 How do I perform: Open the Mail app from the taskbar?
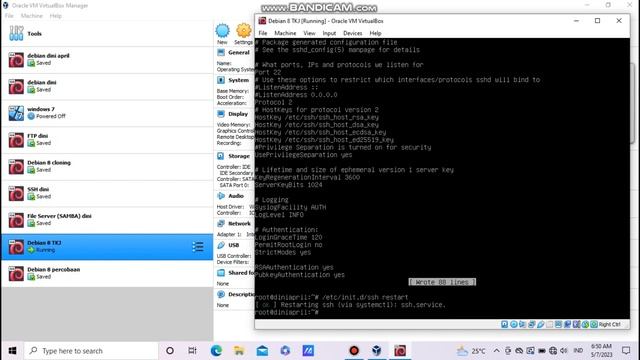262,351
